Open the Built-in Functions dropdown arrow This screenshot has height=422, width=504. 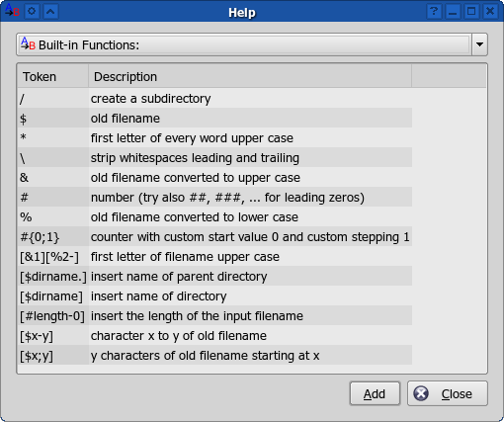pos(479,44)
